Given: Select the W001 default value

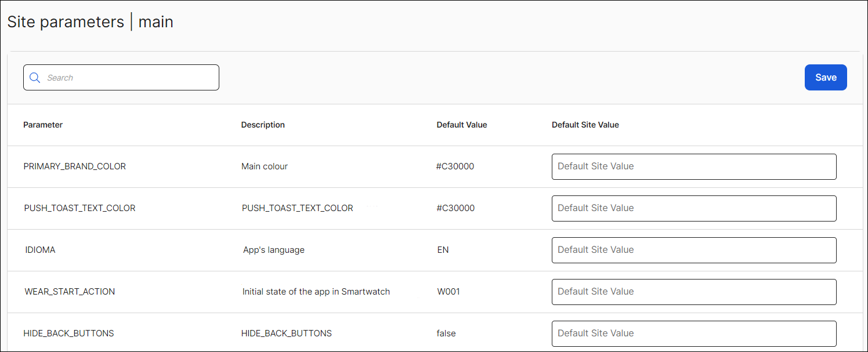Looking at the screenshot, I should [448, 292].
